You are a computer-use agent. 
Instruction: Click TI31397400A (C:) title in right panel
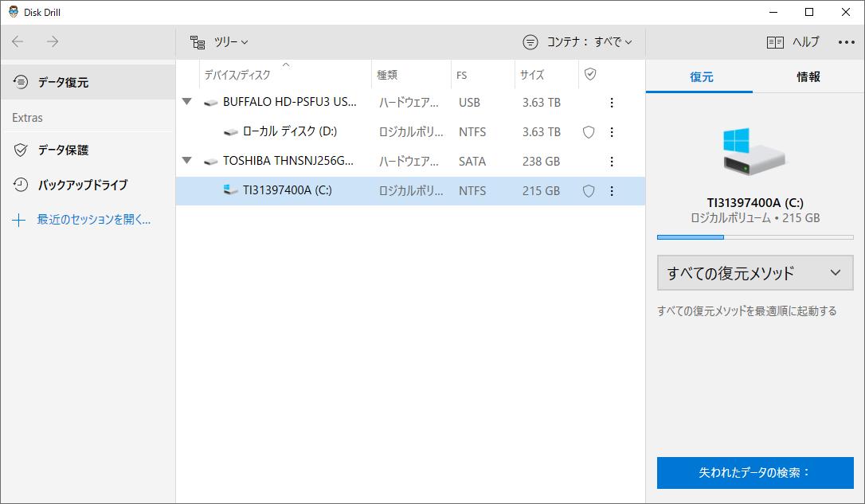point(754,202)
